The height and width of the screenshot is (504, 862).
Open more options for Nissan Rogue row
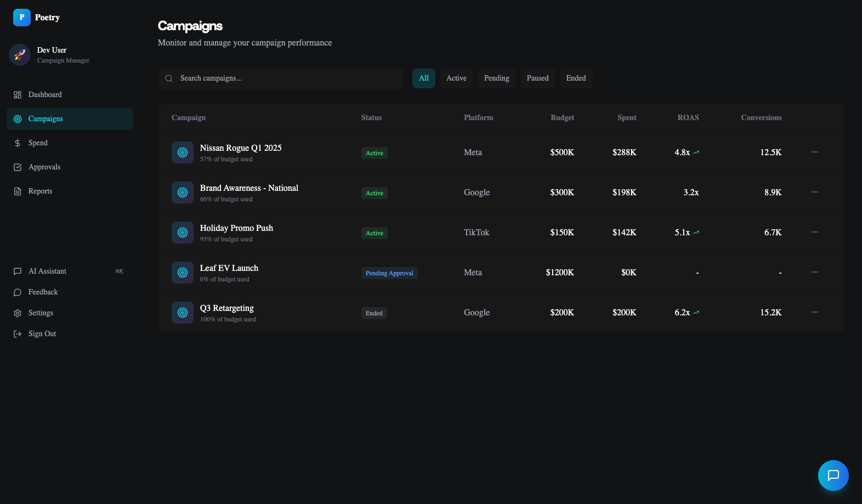(x=814, y=152)
